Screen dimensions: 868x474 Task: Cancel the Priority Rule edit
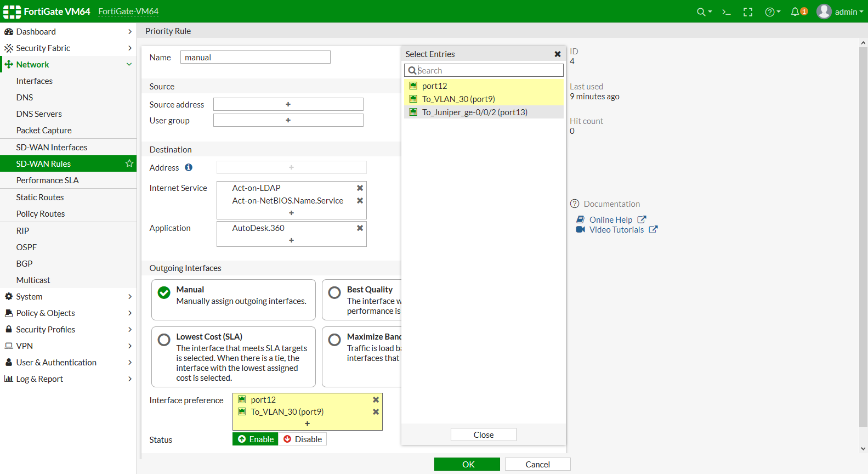538,464
